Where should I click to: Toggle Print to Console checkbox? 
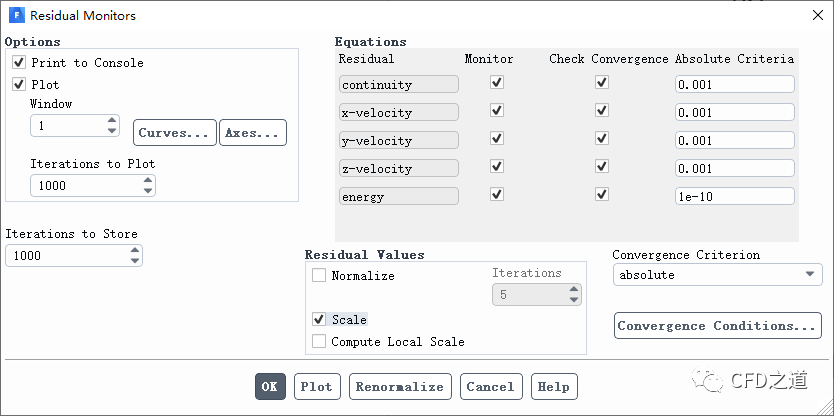coord(19,63)
